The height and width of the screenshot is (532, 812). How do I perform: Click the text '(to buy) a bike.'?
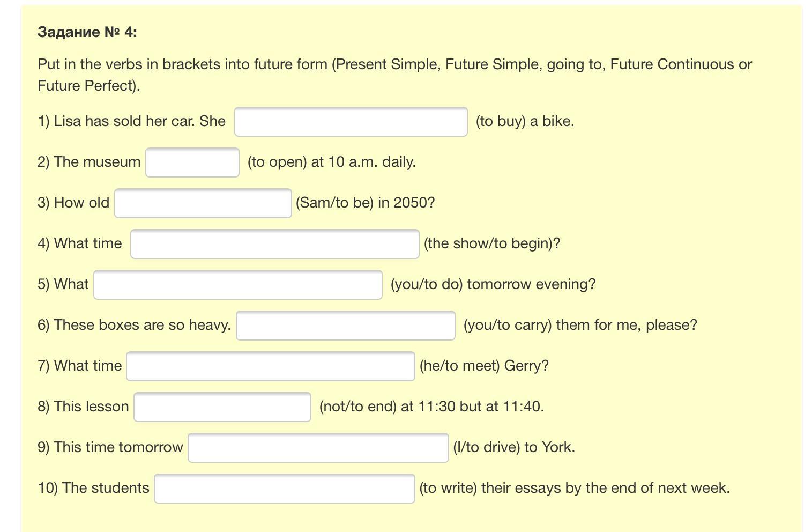524,121
